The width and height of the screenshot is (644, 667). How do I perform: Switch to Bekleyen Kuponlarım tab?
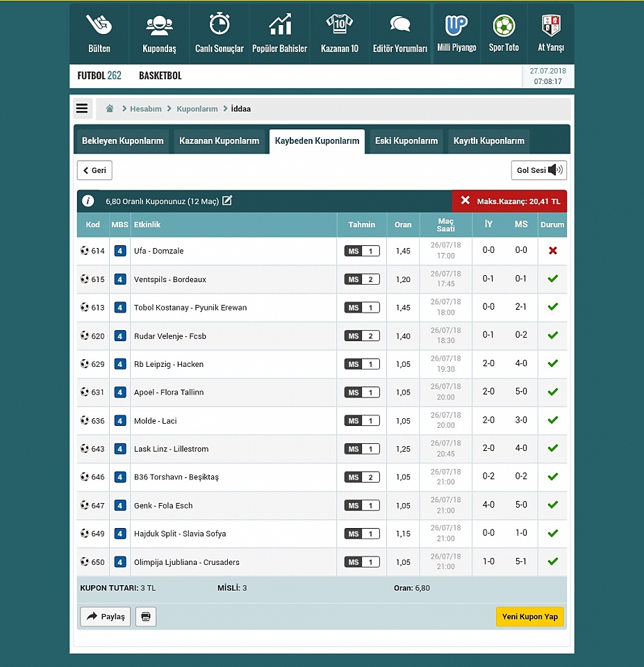[x=122, y=141]
